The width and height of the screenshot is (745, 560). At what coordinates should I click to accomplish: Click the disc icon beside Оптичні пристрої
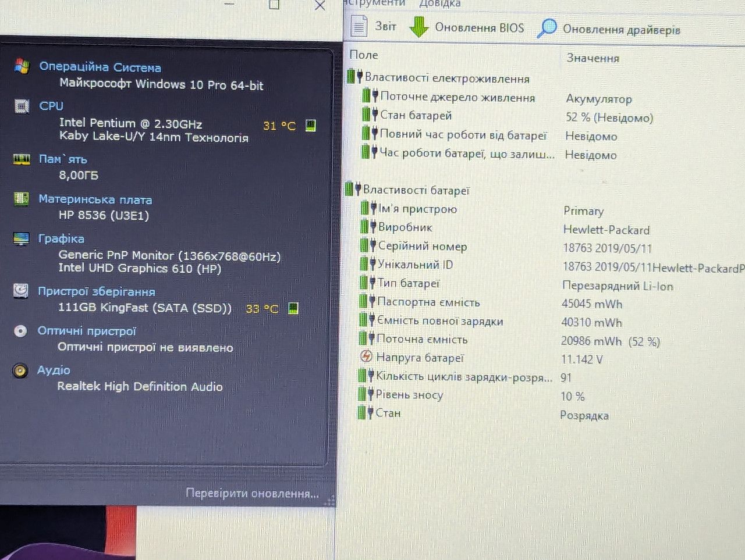(20, 331)
